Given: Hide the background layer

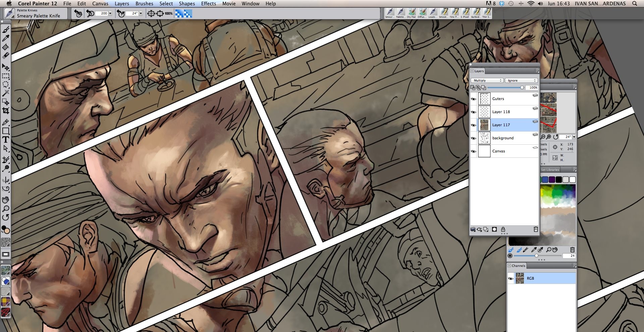Looking at the screenshot, I should coord(474,138).
